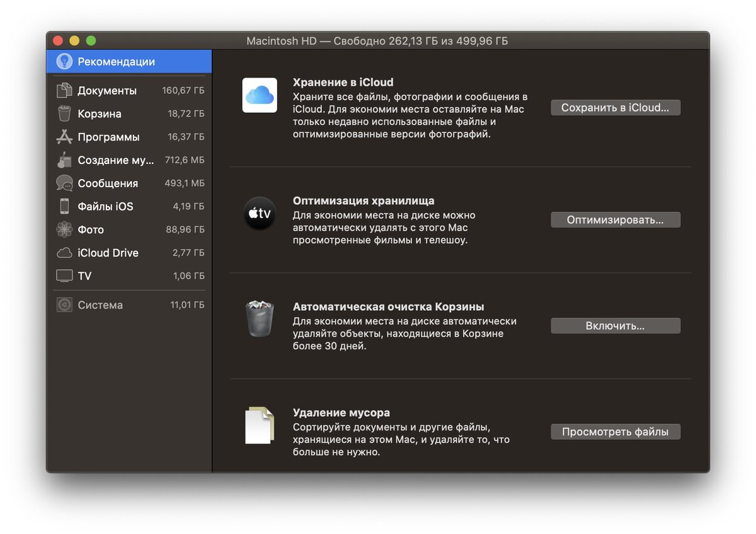
Task: Select the iCloud Drive sidebar icon
Action: [x=65, y=252]
